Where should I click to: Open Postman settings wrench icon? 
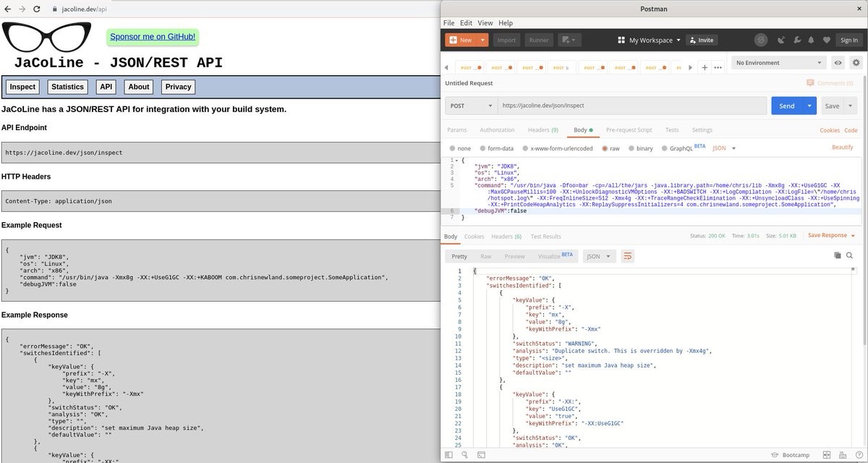click(x=796, y=40)
